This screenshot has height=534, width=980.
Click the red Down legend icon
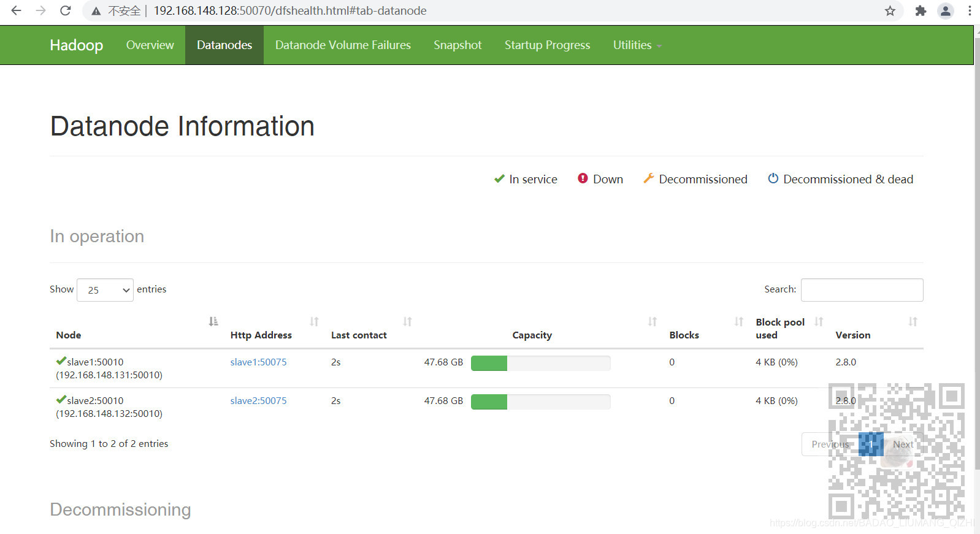click(583, 178)
